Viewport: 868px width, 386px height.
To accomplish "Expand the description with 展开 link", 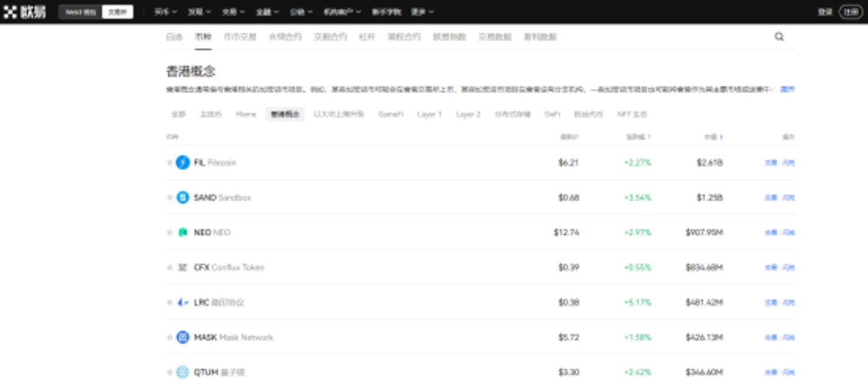I will 787,89.
